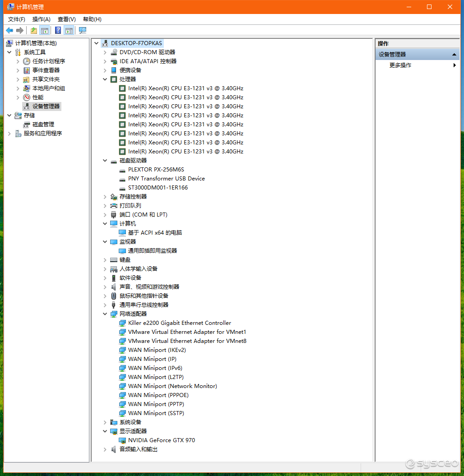This screenshot has height=476, width=464.
Task: Click the 系统设备 icon
Action: (114, 422)
